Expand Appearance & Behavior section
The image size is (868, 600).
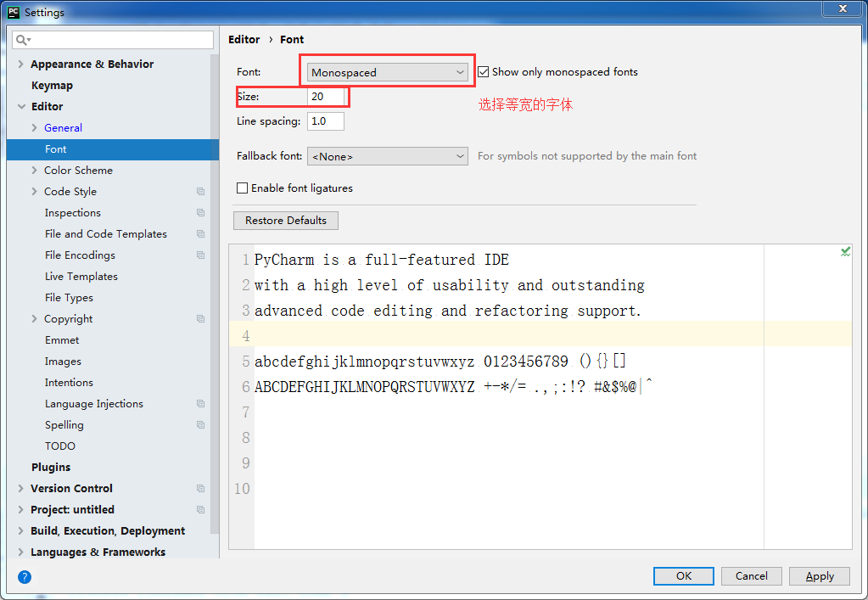click(20, 64)
